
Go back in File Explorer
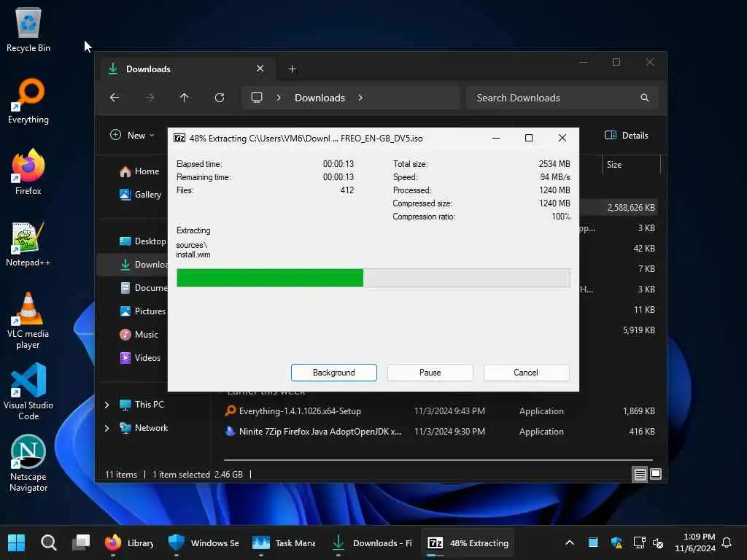[x=115, y=98]
